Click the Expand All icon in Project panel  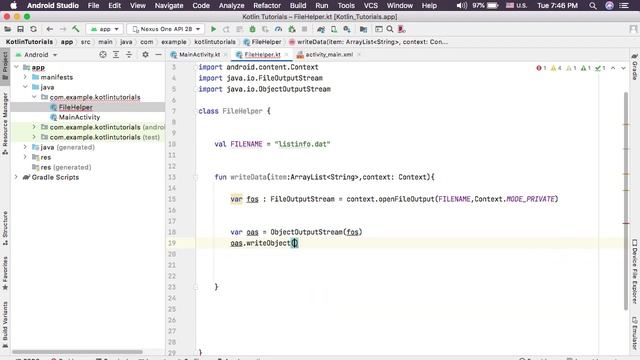tap(116, 54)
